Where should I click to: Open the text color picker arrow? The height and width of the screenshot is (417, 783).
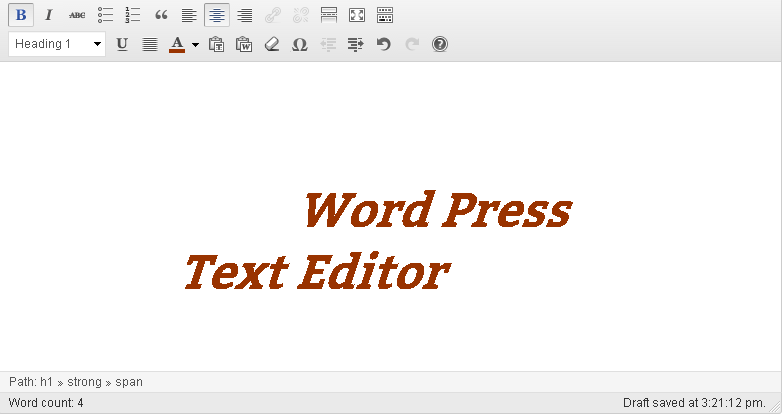[195, 44]
